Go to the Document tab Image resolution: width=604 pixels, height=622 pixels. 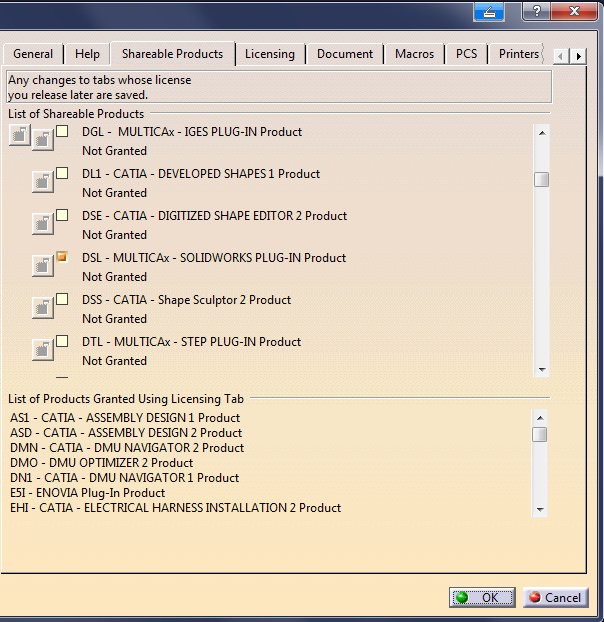(345, 54)
